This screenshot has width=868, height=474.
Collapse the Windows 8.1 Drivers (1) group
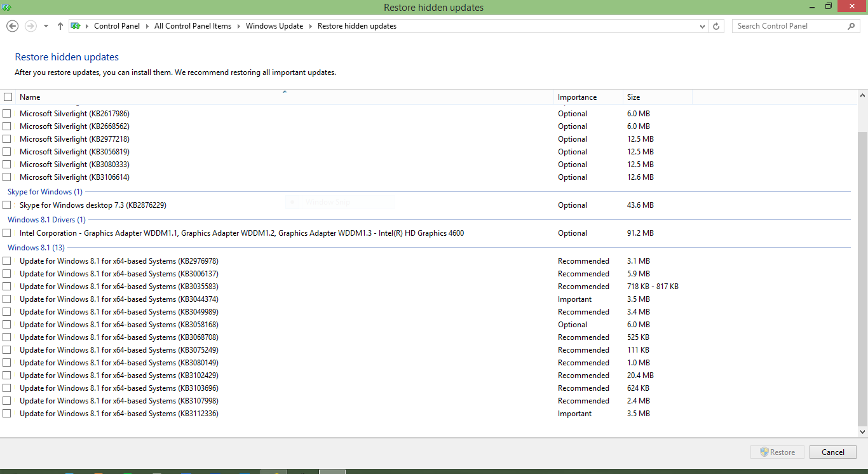click(x=46, y=219)
